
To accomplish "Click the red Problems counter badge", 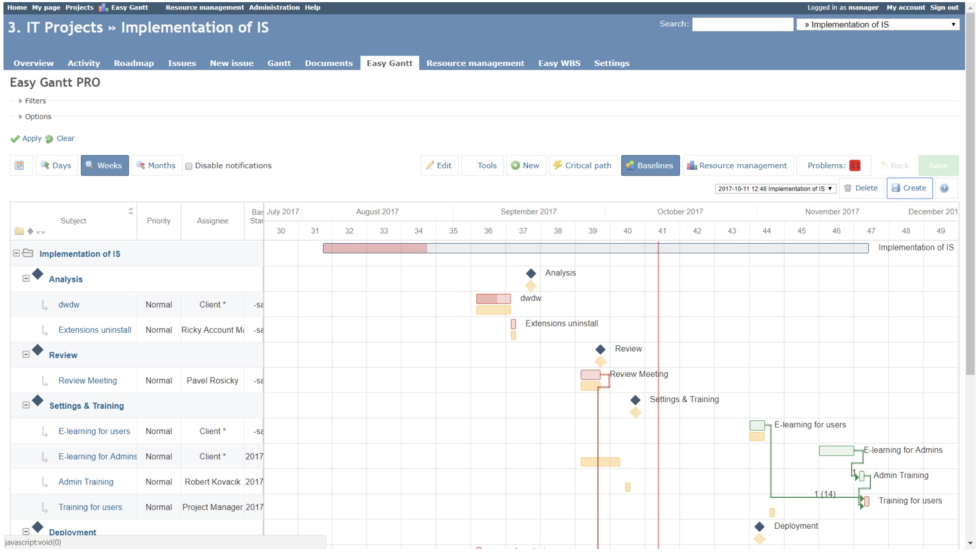I will [854, 165].
